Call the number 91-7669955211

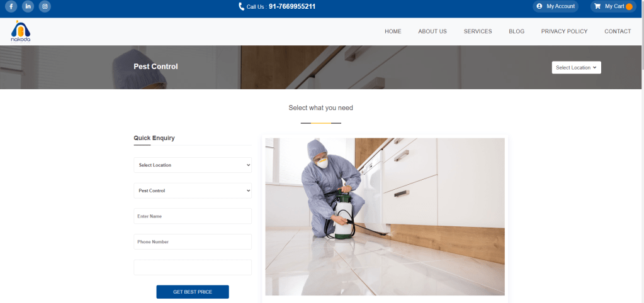pos(292,6)
